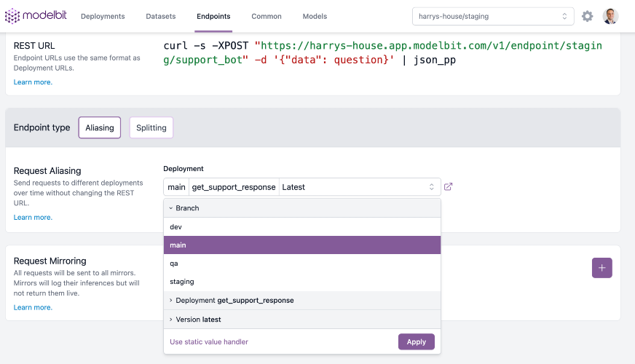Toggle the Deployment selector dropdown
Screen dimensions: 635x364
301,187
